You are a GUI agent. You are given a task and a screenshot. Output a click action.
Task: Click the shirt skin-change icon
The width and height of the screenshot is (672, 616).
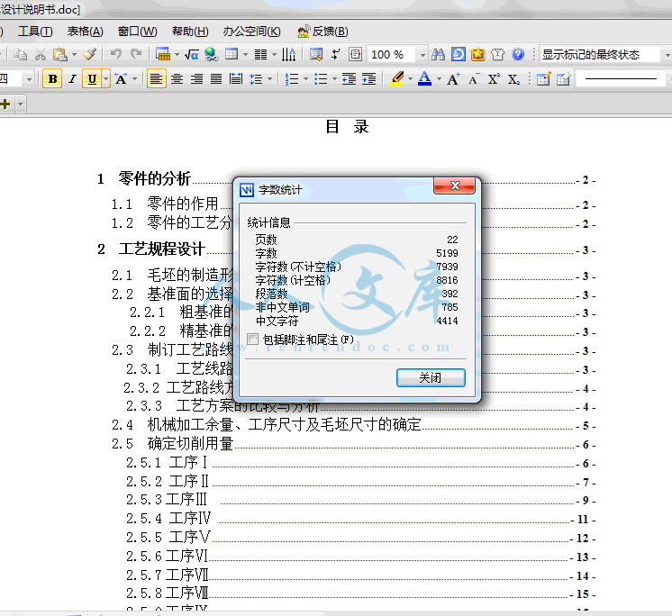(497, 54)
